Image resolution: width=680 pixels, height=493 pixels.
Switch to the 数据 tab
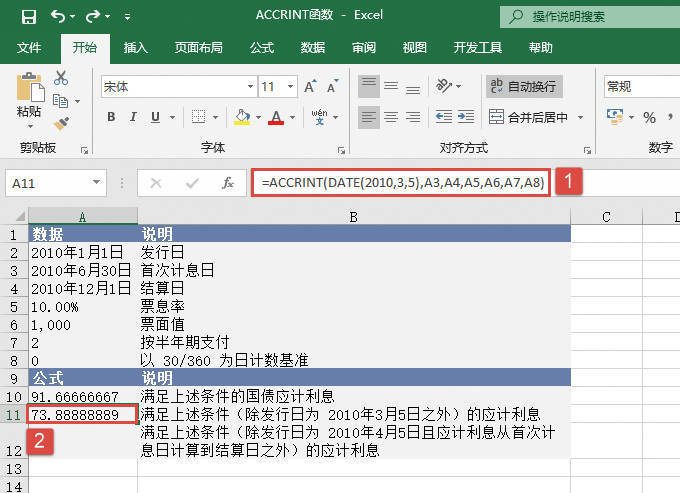[313, 47]
